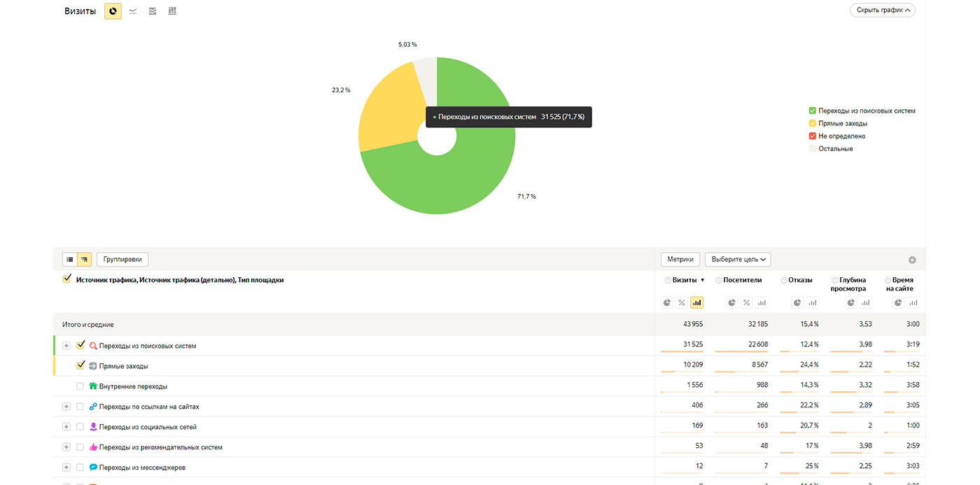Screen dimensions: 980x485
Task: Show Посетители column as bar chart
Action: click(762, 302)
